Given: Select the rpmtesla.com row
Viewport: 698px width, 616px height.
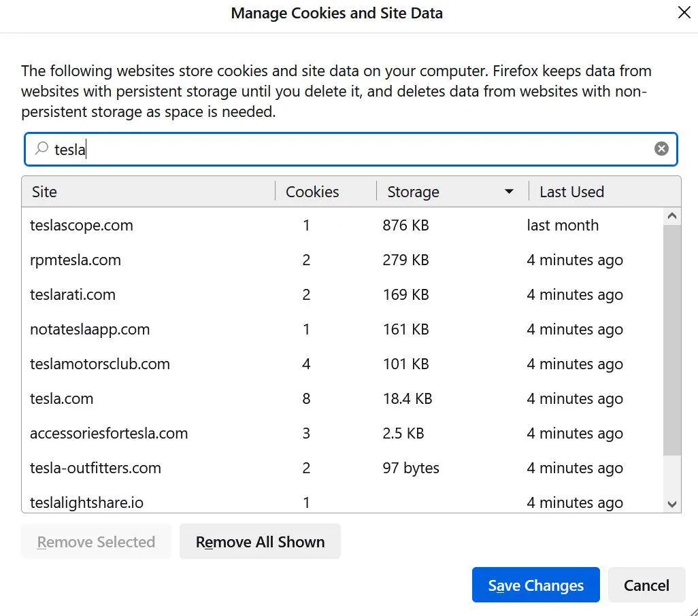Looking at the screenshot, I should pos(342,260).
